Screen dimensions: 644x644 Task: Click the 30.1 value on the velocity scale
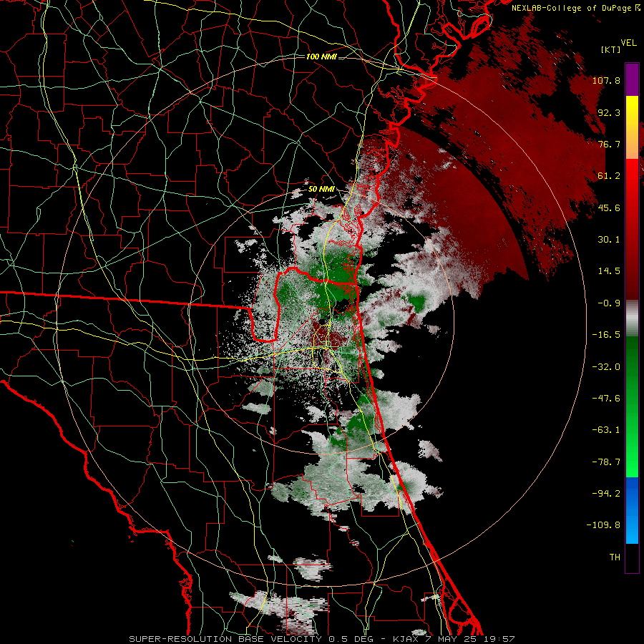tap(609, 240)
